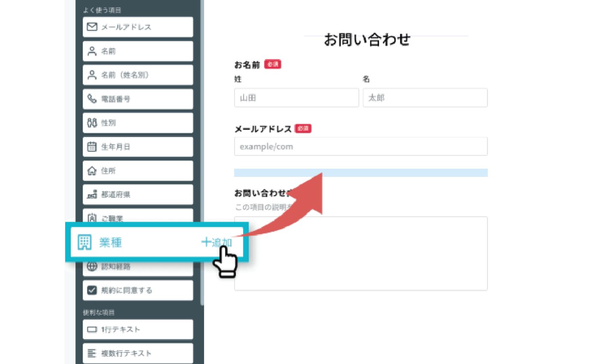The height and width of the screenshot is (364, 596).
Task: Click the globe icon for 認知経路
Action: pos(92,267)
